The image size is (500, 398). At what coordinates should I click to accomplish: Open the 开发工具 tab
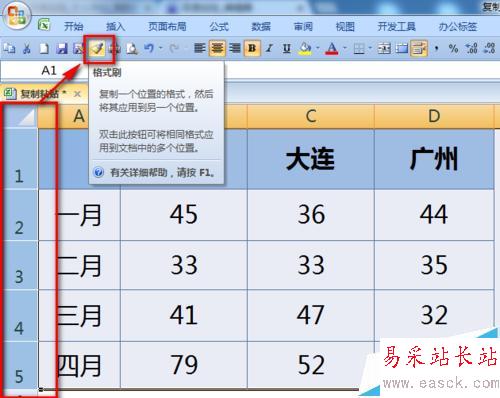pos(397,26)
